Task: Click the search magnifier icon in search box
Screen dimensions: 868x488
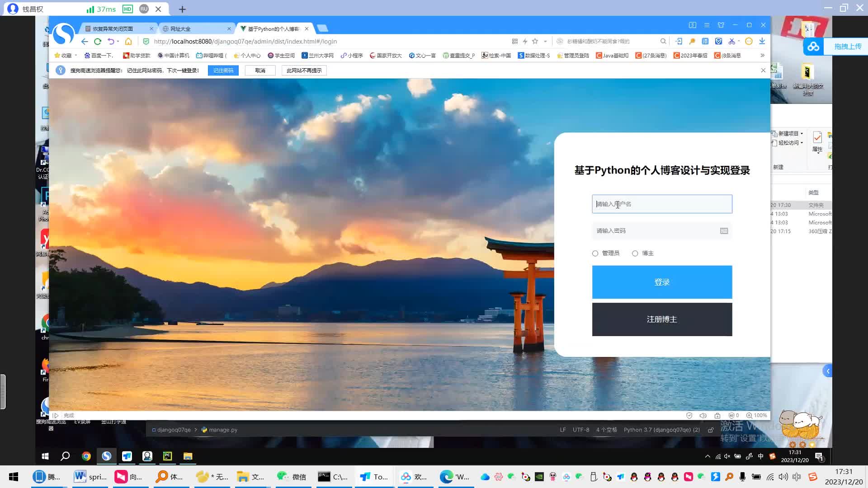Action: [663, 41]
